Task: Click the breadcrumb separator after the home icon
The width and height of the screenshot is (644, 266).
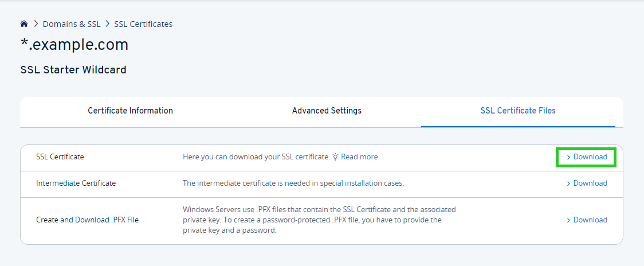Action: tap(36, 24)
